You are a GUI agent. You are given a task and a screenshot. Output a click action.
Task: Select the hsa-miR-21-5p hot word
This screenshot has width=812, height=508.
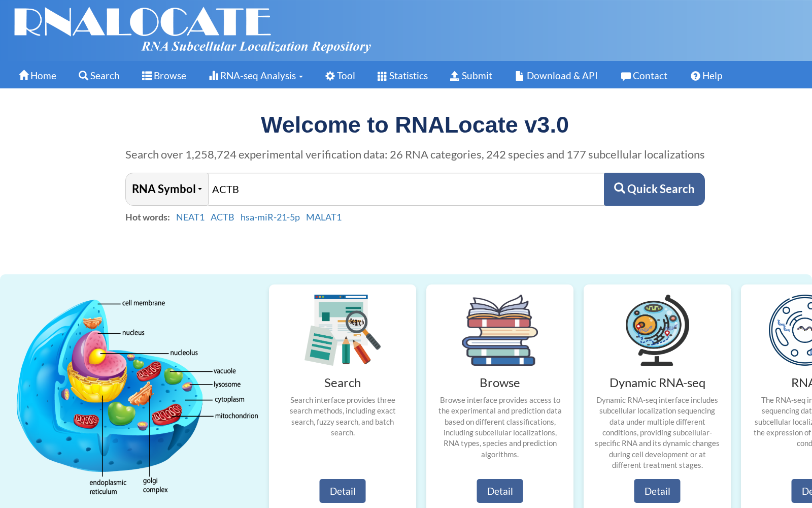[270, 217]
